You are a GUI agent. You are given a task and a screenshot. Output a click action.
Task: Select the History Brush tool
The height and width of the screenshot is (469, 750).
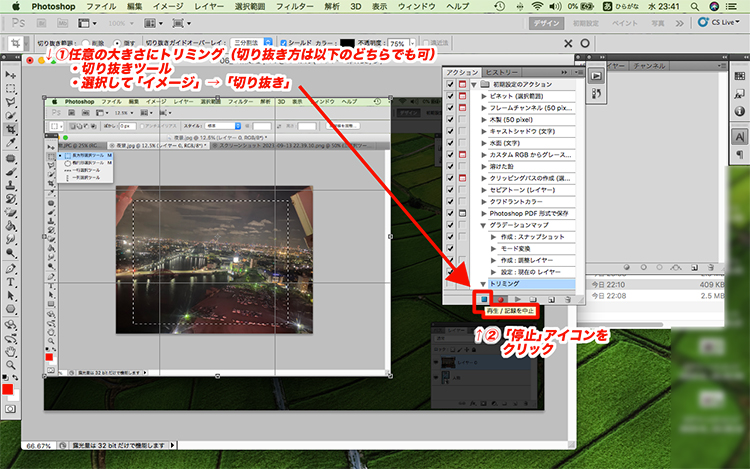11,199
